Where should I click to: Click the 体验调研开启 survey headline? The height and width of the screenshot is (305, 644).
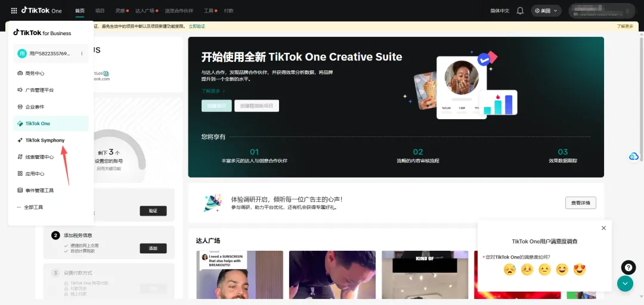(x=287, y=199)
